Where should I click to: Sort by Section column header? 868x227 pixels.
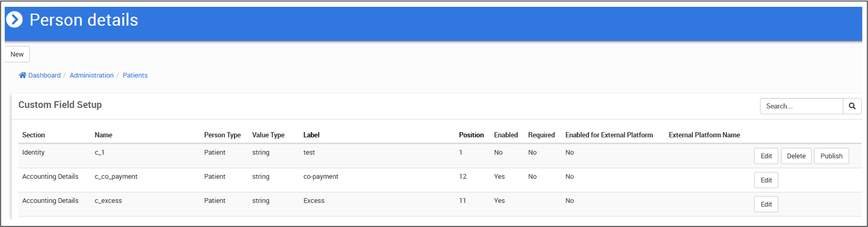pos(34,135)
